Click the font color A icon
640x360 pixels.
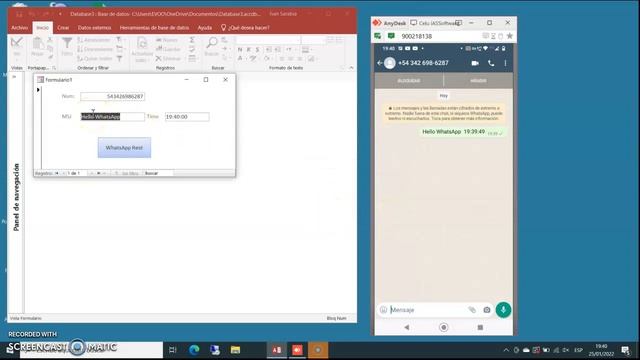(x=240, y=59)
